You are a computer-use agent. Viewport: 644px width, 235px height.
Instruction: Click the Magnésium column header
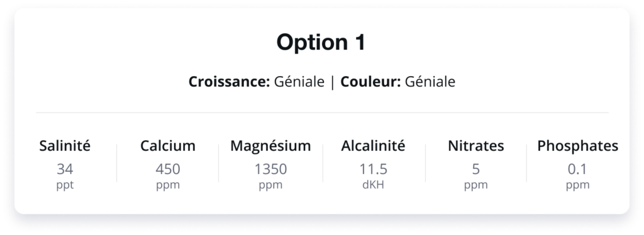270,146
